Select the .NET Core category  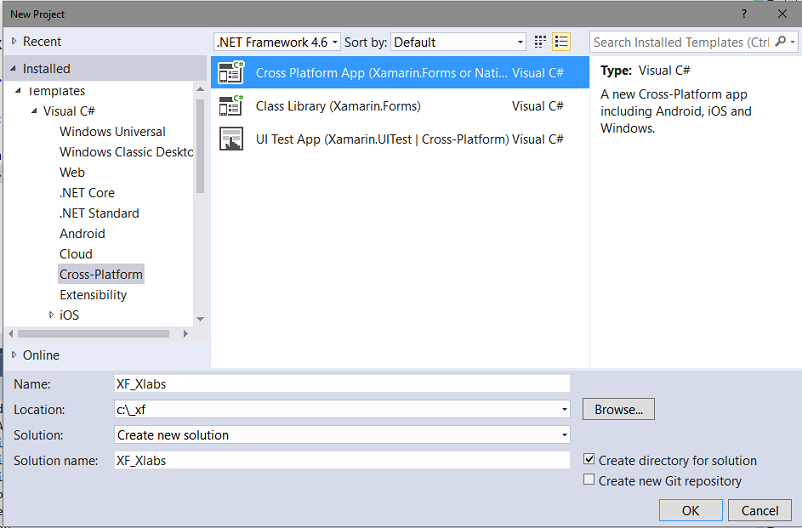click(x=87, y=193)
